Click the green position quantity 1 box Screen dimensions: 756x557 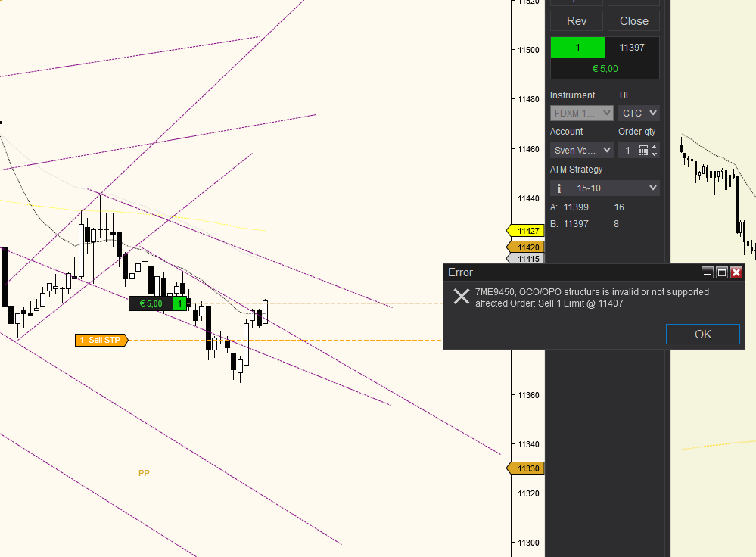tap(577, 47)
